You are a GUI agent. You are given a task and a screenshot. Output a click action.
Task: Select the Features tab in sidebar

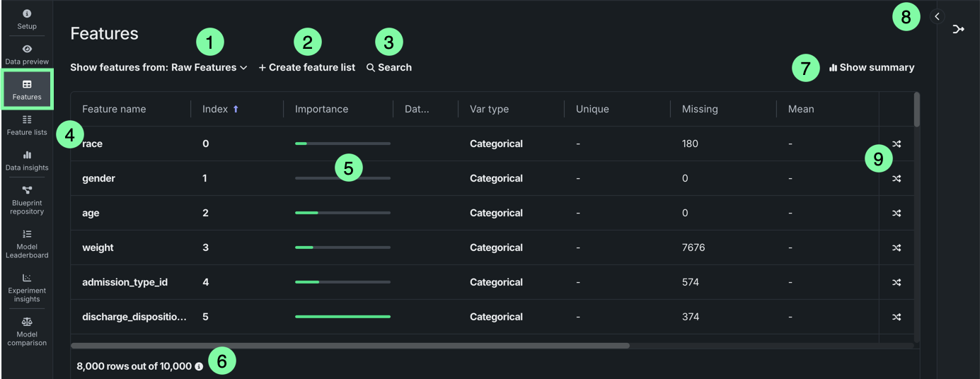tap(27, 90)
